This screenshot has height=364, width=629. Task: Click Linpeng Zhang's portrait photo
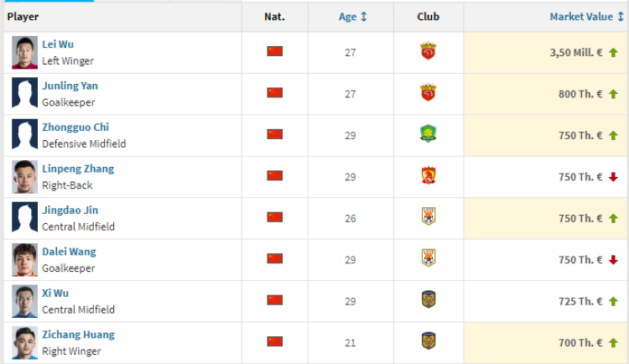24,177
